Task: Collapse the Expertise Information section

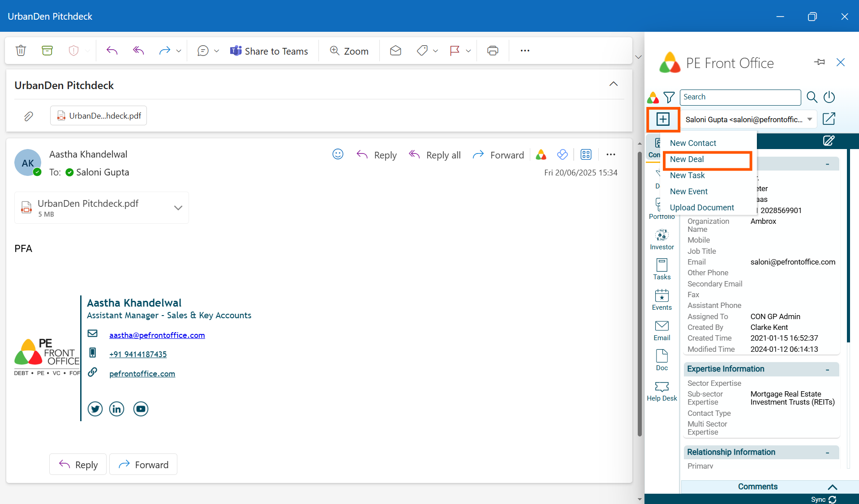Action: click(827, 370)
